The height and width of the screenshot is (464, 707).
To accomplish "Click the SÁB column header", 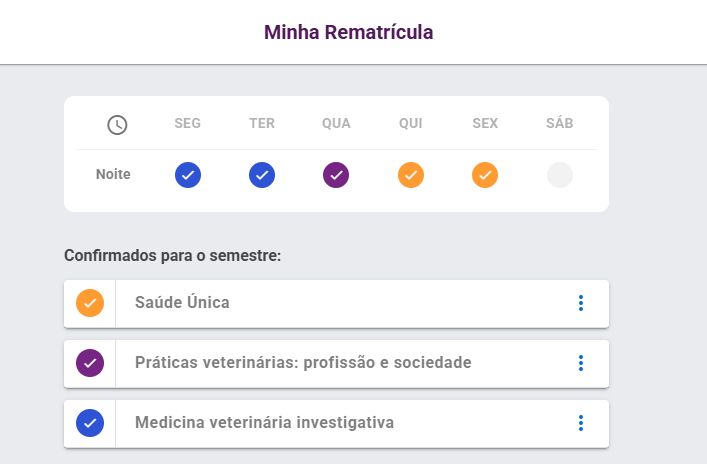I will coord(560,124).
